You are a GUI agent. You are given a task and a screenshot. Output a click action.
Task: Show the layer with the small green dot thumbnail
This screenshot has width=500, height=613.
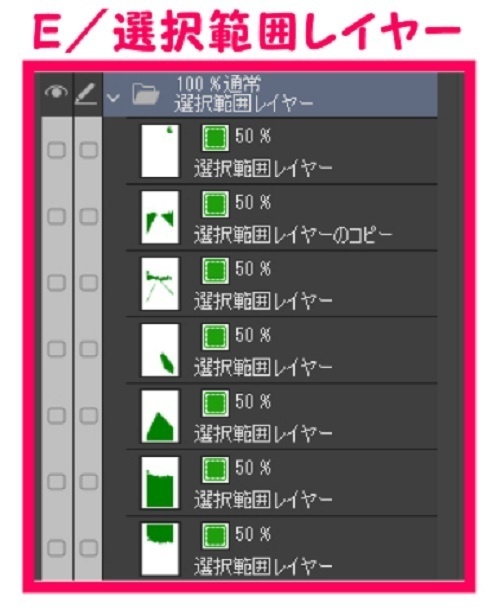pos(56,150)
